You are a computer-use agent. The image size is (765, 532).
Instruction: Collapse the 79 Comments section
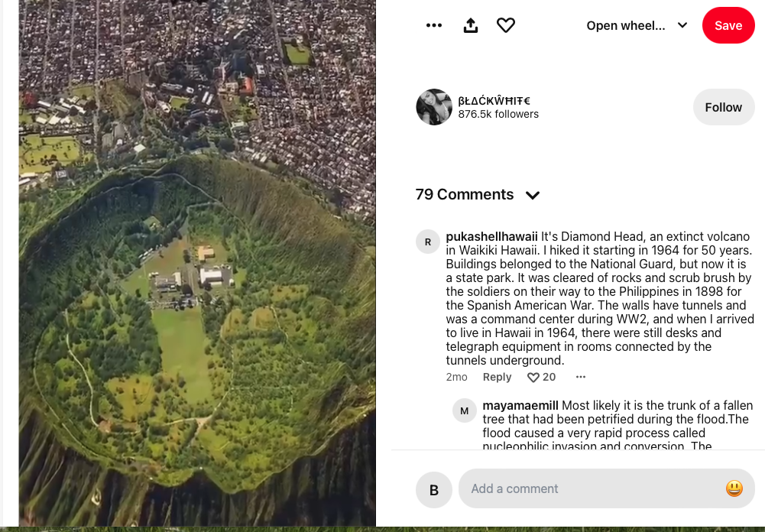(x=532, y=195)
